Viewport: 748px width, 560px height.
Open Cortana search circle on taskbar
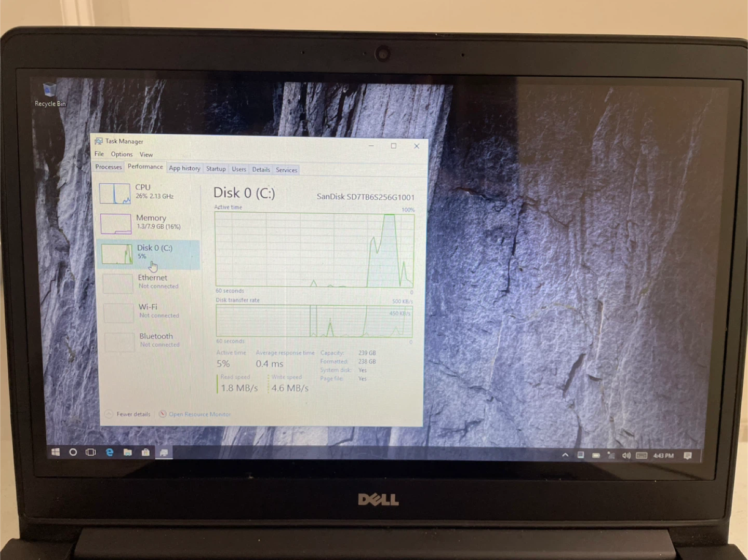pos(73,452)
